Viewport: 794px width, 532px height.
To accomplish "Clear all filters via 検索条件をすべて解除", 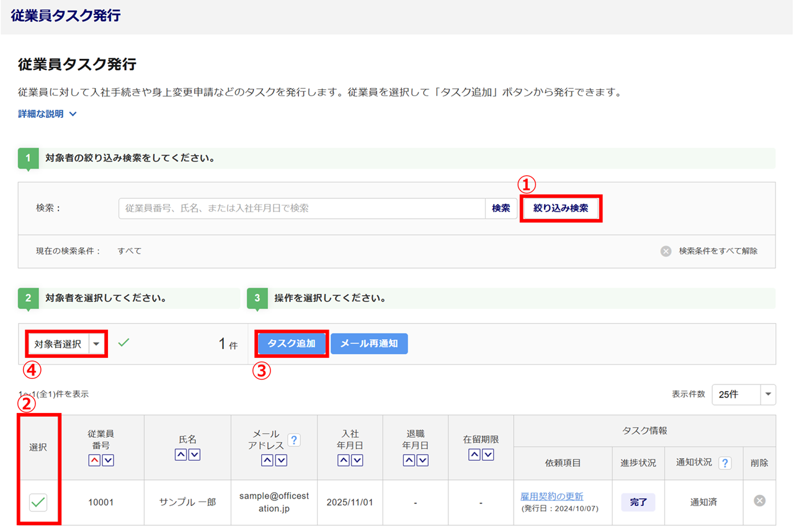I will 710,251.
